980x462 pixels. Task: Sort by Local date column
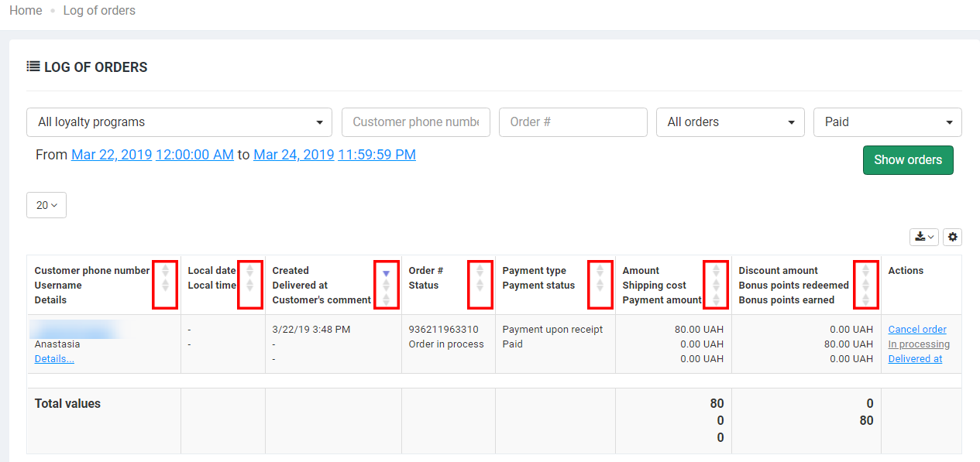tap(249, 271)
